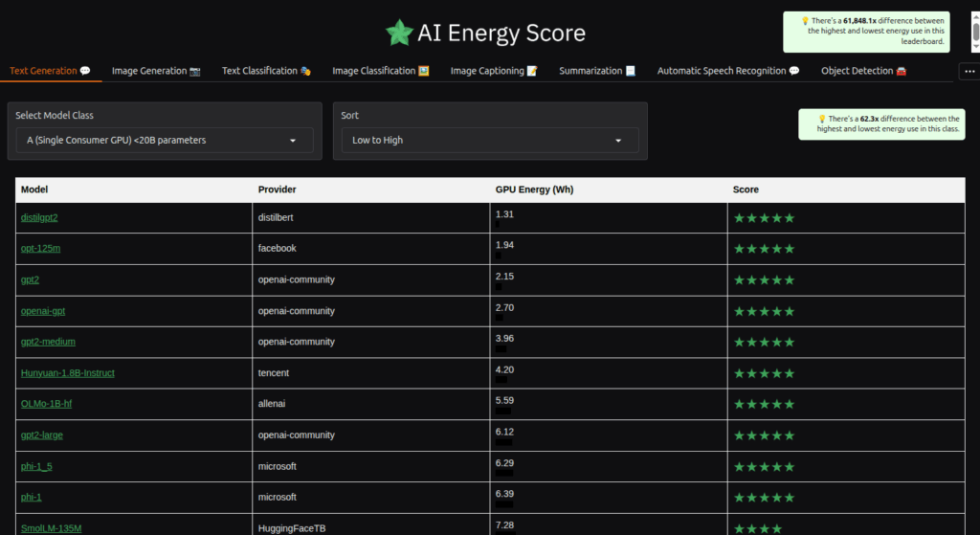Open the gpt2-medium model link

tap(48, 342)
